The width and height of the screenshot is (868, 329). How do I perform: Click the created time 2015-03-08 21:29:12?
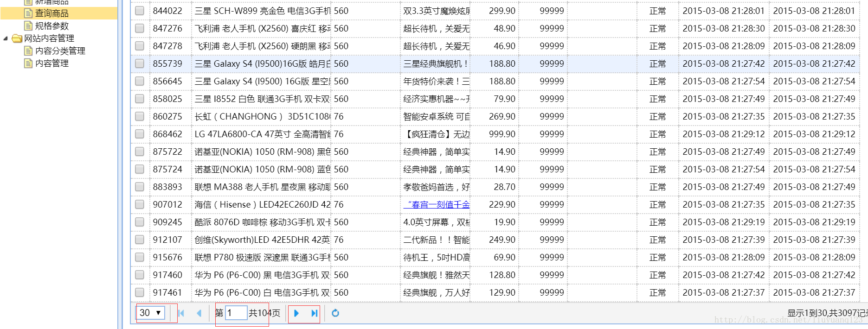click(723, 134)
